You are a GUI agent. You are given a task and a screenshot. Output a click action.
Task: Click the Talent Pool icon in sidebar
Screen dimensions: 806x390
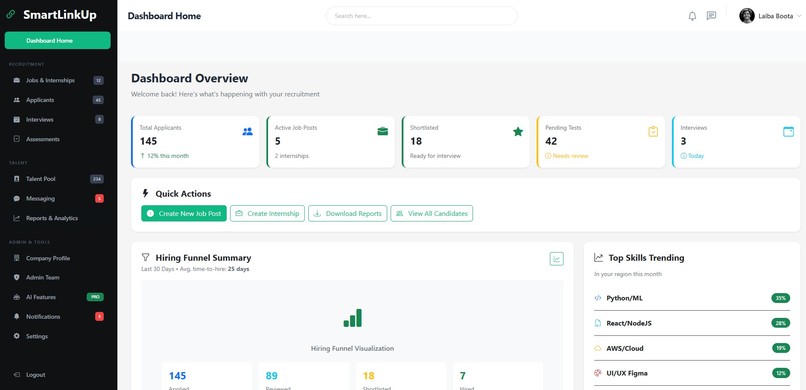(x=16, y=179)
